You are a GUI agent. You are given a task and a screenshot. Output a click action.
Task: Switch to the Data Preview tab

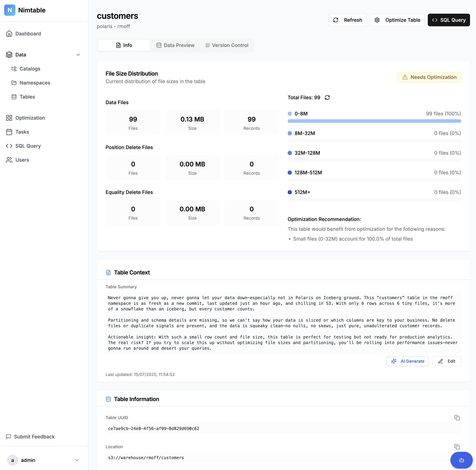click(x=175, y=45)
